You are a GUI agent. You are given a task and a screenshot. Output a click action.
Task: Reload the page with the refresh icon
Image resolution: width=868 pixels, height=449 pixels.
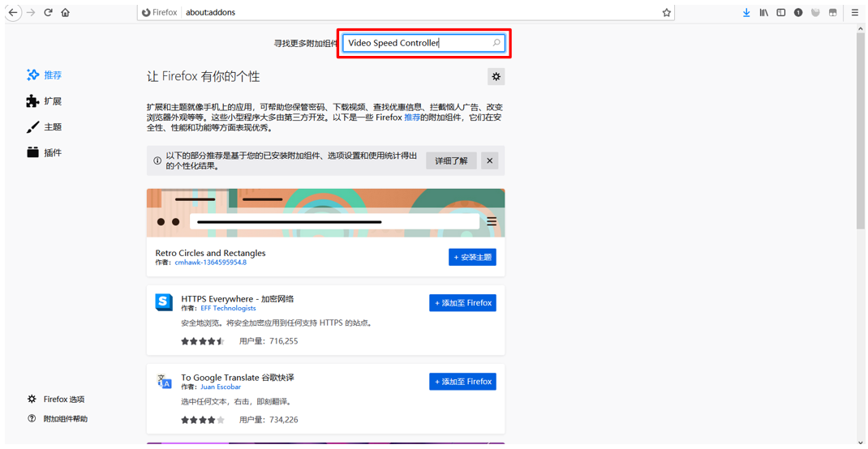point(48,12)
